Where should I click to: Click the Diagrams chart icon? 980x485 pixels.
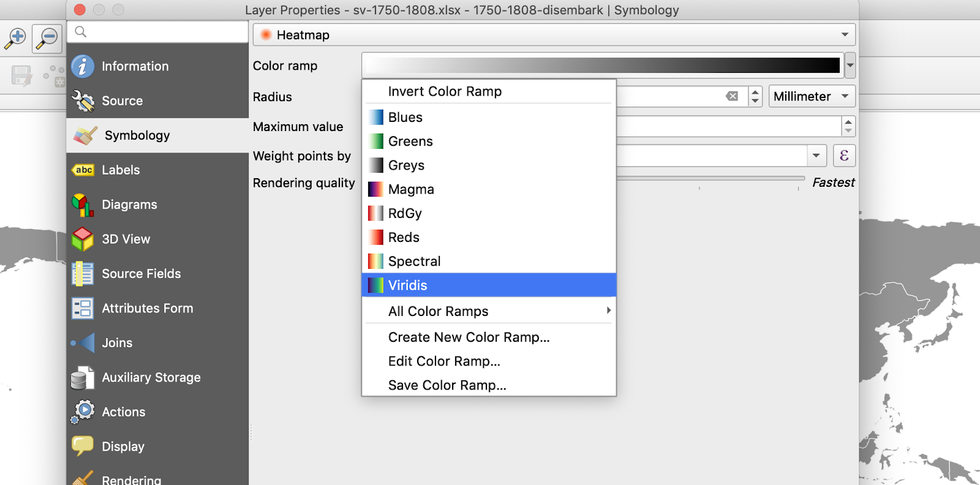[83, 205]
